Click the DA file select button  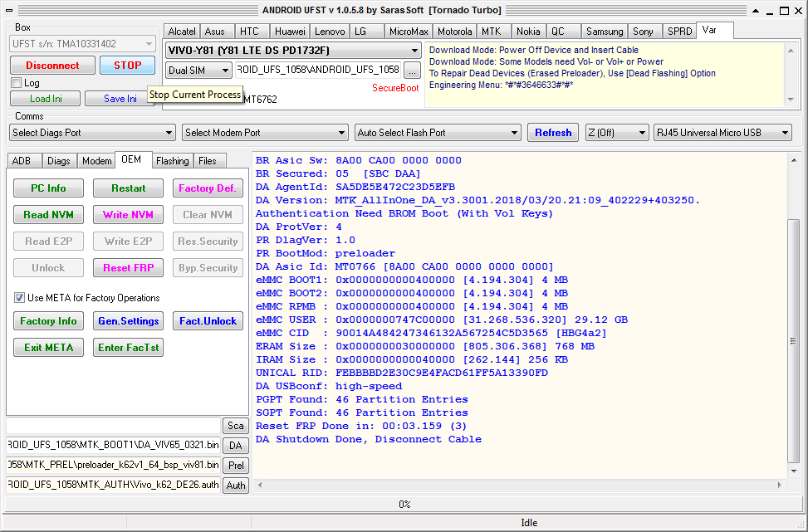click(x=236, y=446)
